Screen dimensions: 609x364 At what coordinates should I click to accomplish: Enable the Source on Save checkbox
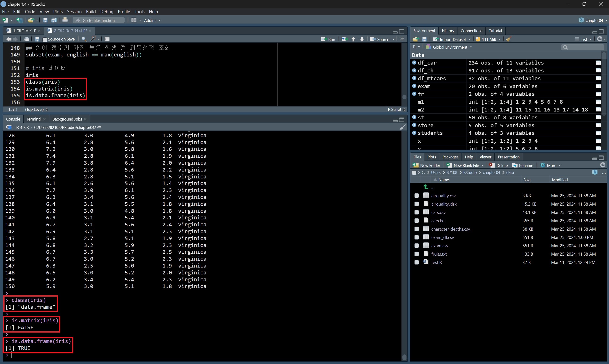45,39
